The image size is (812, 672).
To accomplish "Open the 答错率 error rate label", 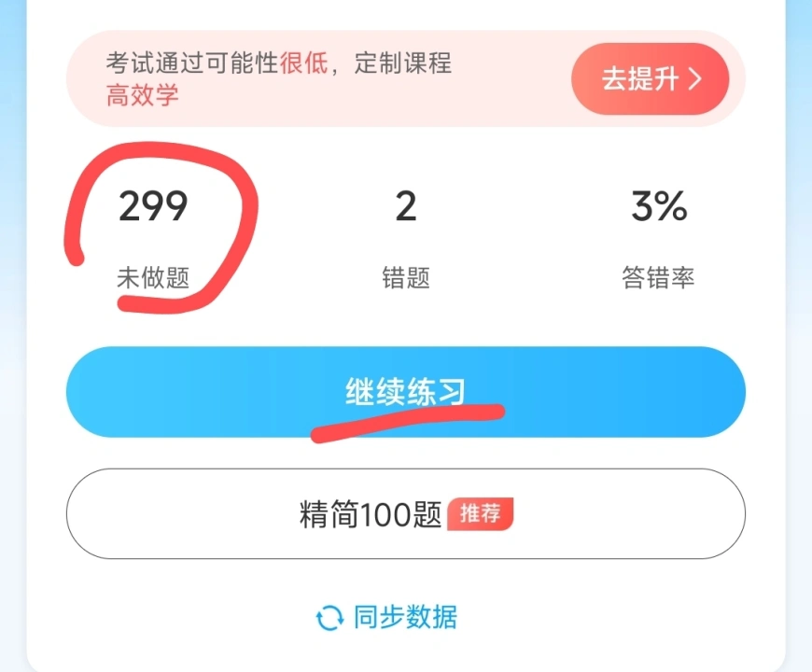I will click(658, 277).
